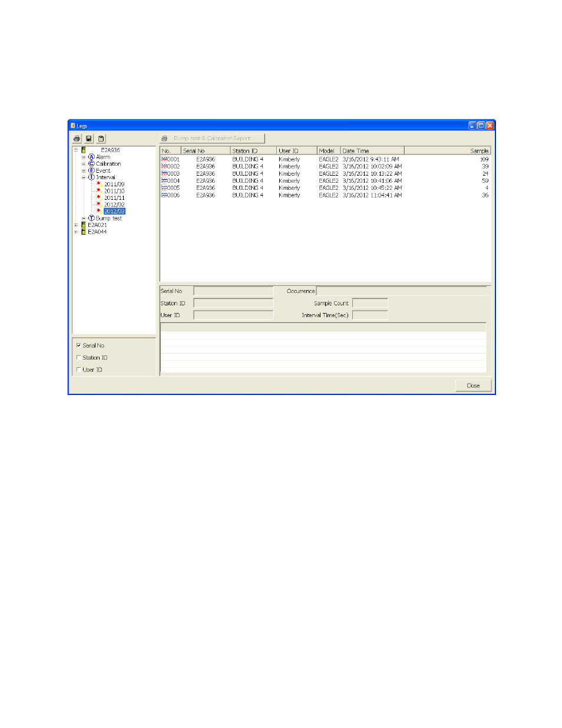Click the E2A021 instrument icon
562x728 pixels.
(x=84, y=225)
